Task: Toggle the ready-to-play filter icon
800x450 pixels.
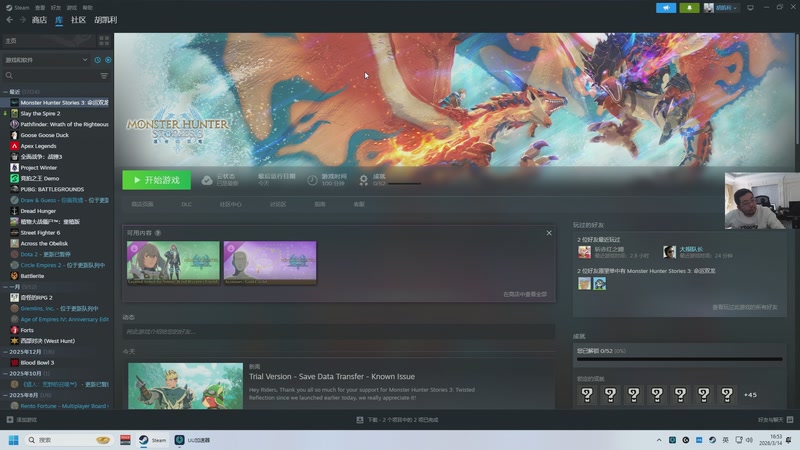Action: tap(108, 60)
